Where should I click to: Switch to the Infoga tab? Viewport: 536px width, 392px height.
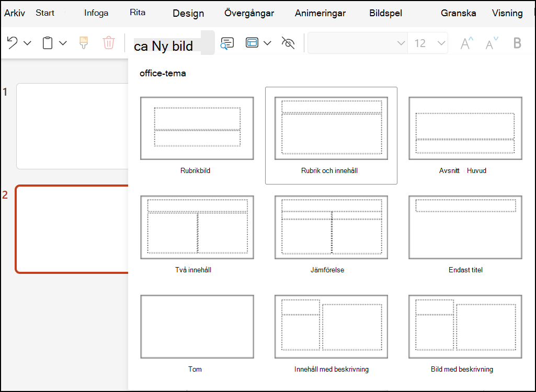coord(96,13)
